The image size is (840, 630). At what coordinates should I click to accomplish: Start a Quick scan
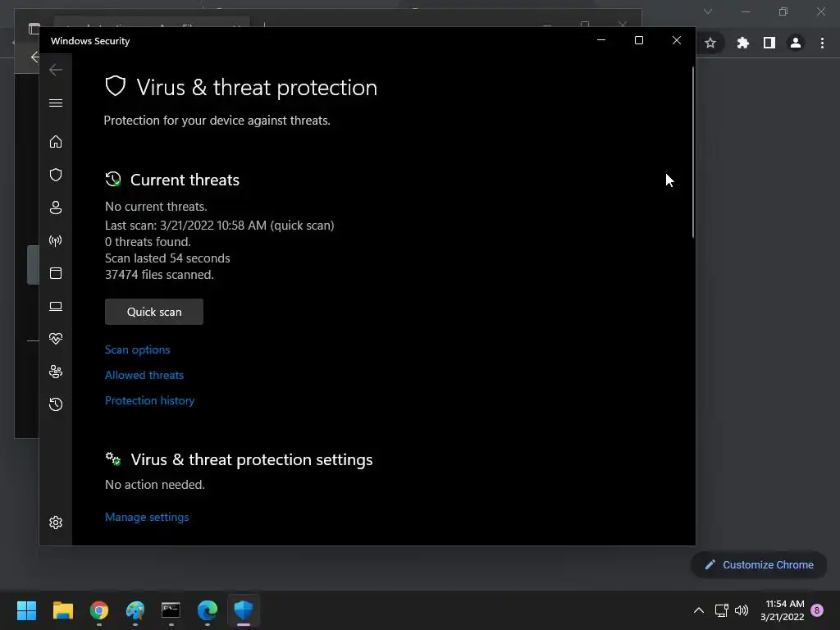click(154, 312)
